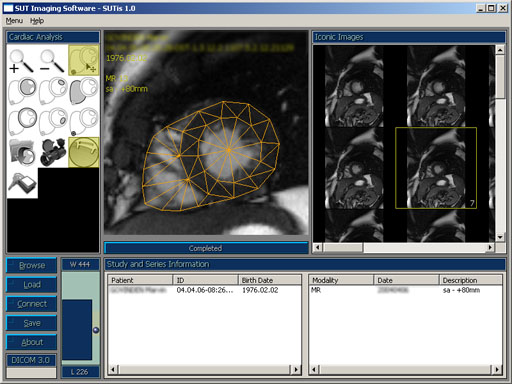This screenshot has height=384, width=512.
Task: Pick the heart icon with gray shaded left body
Action: point(84,91)
